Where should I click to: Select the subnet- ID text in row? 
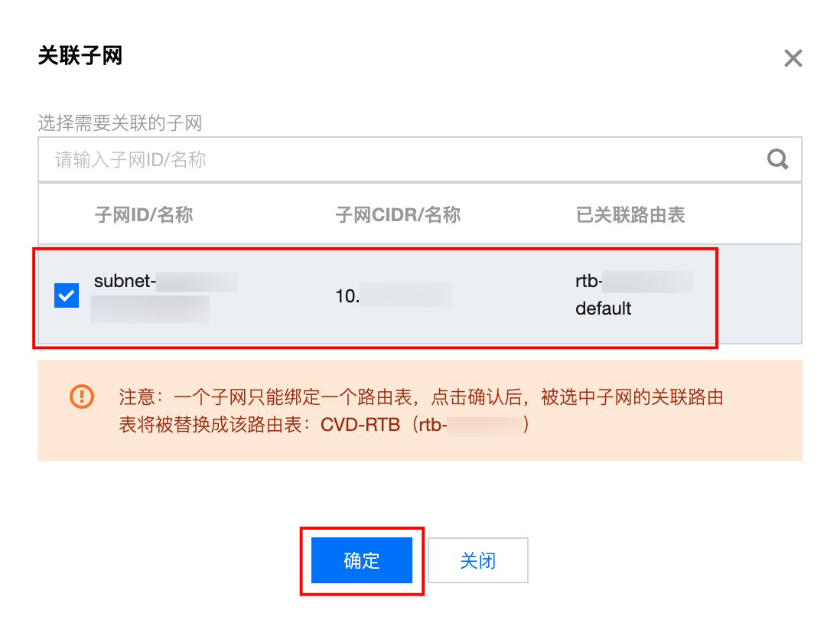(x=165, y=281)
